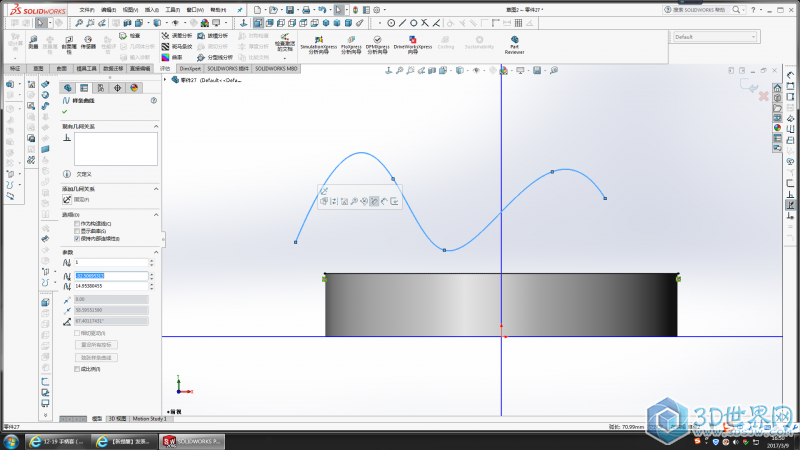Collapse the 选项 section
Image resolution: width=800 pixels, height=450 pixels.
click(156, 215)
